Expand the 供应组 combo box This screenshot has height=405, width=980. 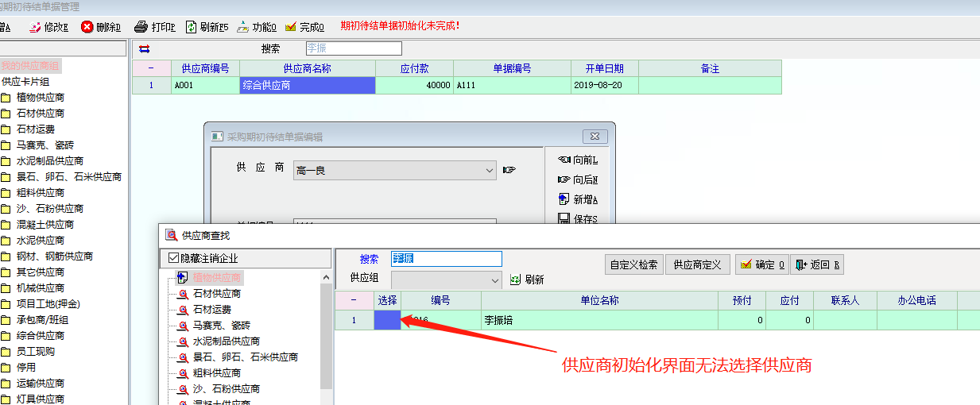point(494,280)
